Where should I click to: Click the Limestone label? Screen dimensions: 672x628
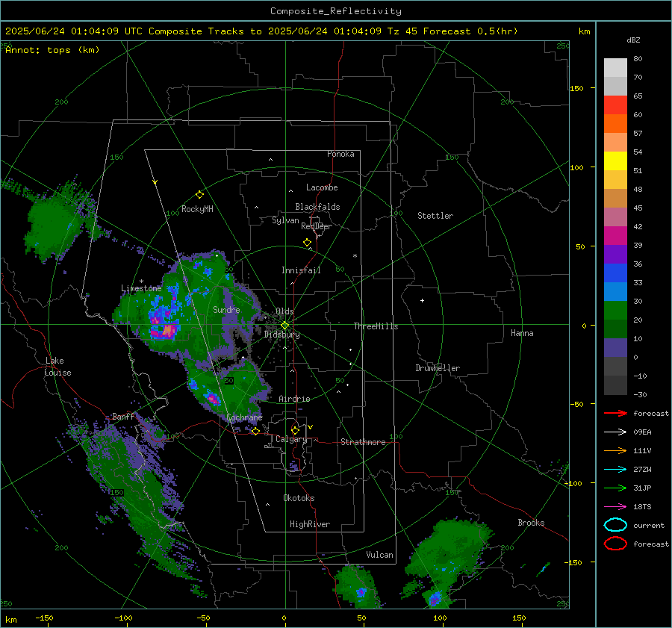click(x=141, y=288)
